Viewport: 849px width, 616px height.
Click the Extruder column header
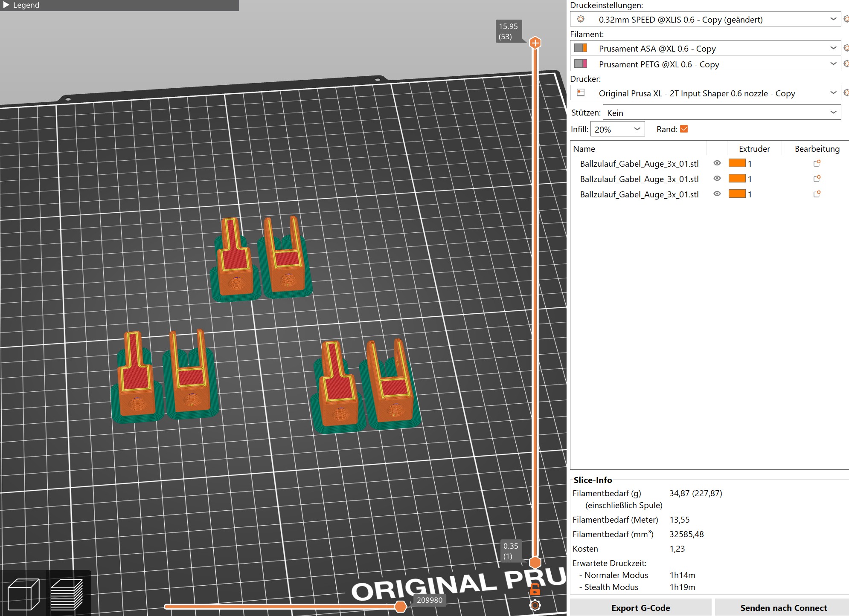[754, 148]
